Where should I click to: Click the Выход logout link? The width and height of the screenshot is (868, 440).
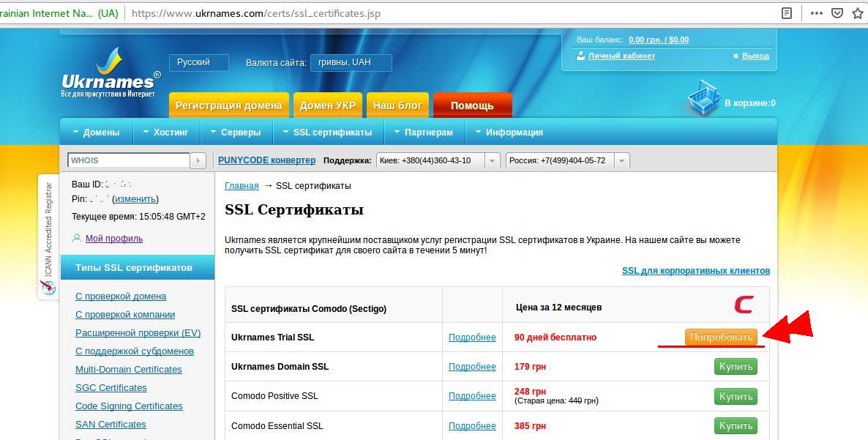pos(755,56)
